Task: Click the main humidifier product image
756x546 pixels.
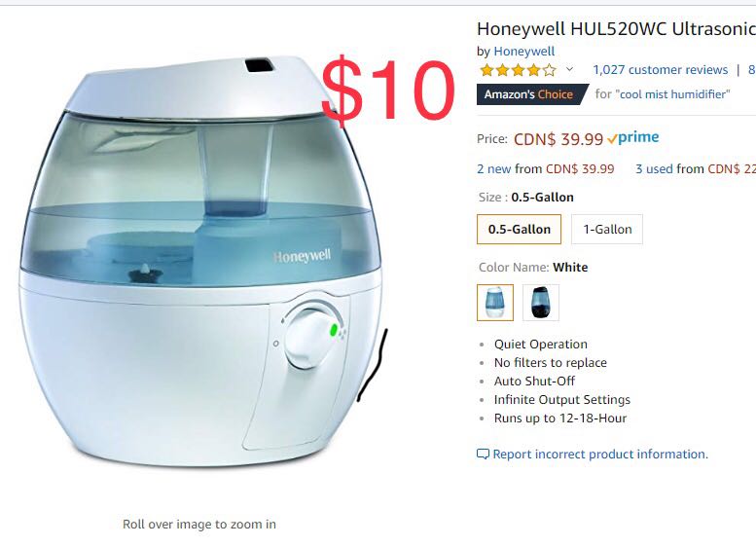Action: pyautogui.click(x=200, y=261)
